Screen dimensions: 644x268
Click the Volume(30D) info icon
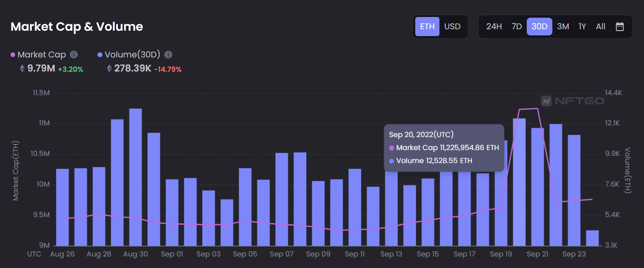click(x=168, y=55)
